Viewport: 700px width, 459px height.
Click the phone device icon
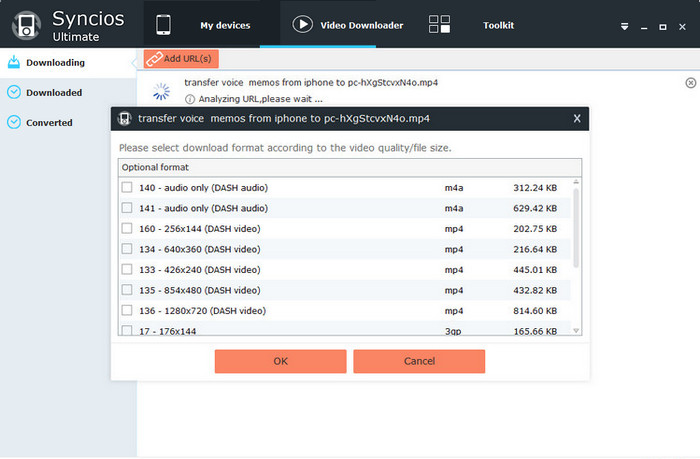coord(163,25)
